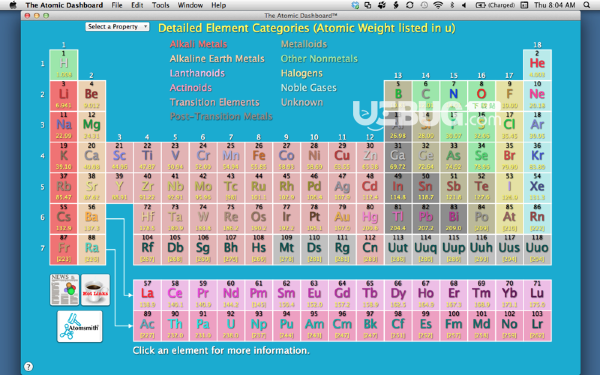Click the Lithium (Li) element cell
The width and height of the screenshot is (600, 375).
pos(64,96)
